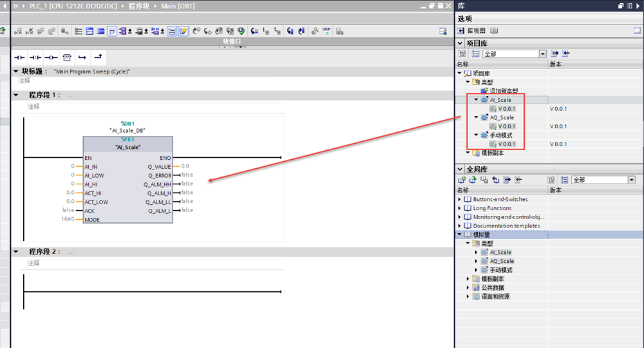The image size is (644, 348).
Task: Click the insert network toolbar icon
Action: (x=18, y=31)
